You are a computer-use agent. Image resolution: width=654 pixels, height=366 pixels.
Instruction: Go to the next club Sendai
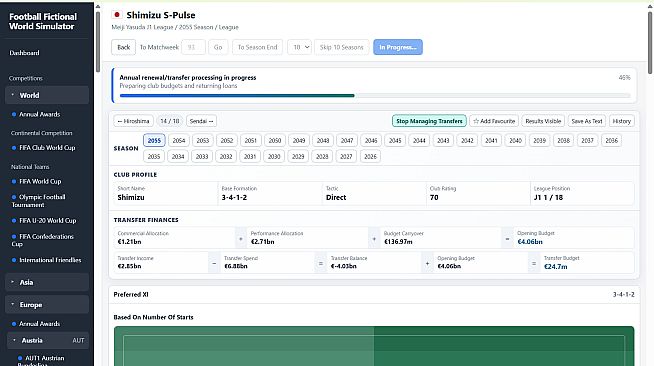(201, 121)
